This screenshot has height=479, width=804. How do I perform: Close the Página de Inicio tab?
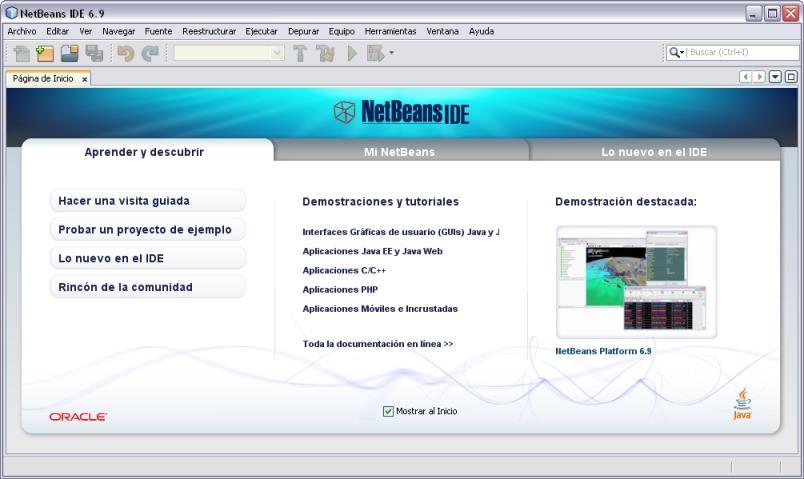(85, 79)
